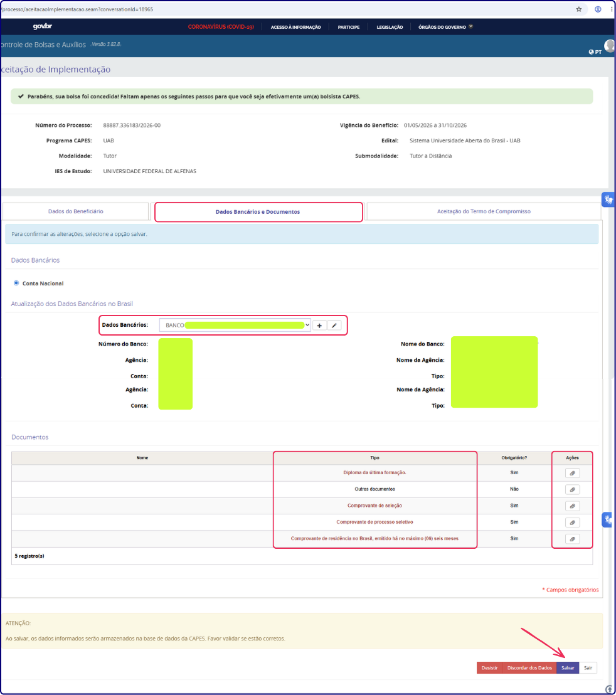Screen dimensions: 616x695
Task: Click Sistema Universidade Aberta do Brasil text
Action: [x=465, y=141]
